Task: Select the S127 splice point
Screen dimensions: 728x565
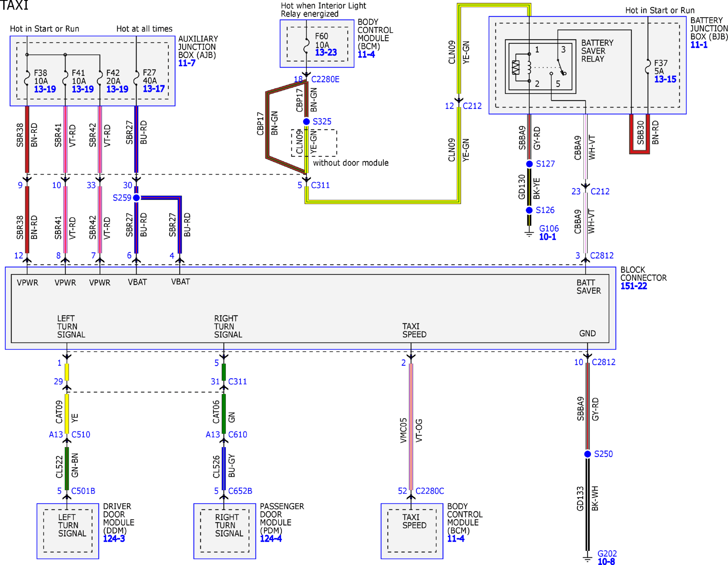Action: tap(529, 164)
